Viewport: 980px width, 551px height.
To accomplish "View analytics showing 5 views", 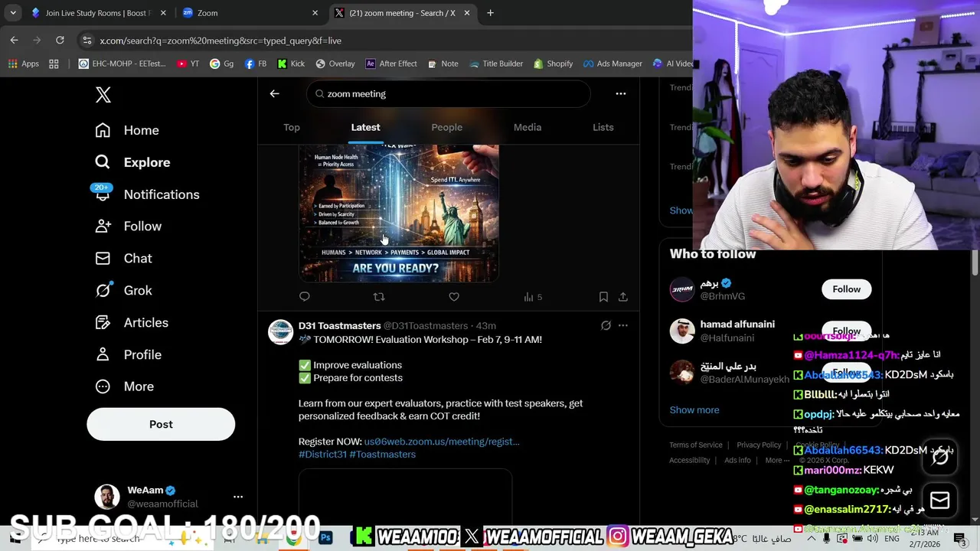I will click(x=533, y=297).
